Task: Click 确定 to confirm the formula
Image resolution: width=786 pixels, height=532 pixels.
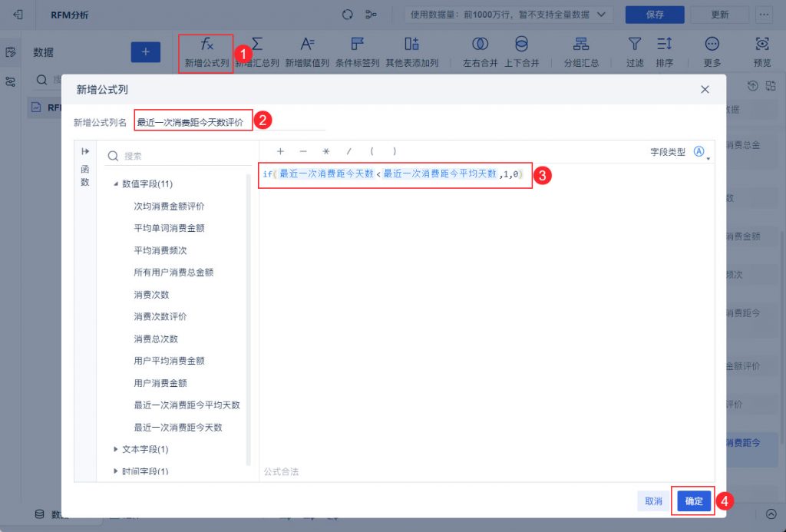Action: pos(694,501)
